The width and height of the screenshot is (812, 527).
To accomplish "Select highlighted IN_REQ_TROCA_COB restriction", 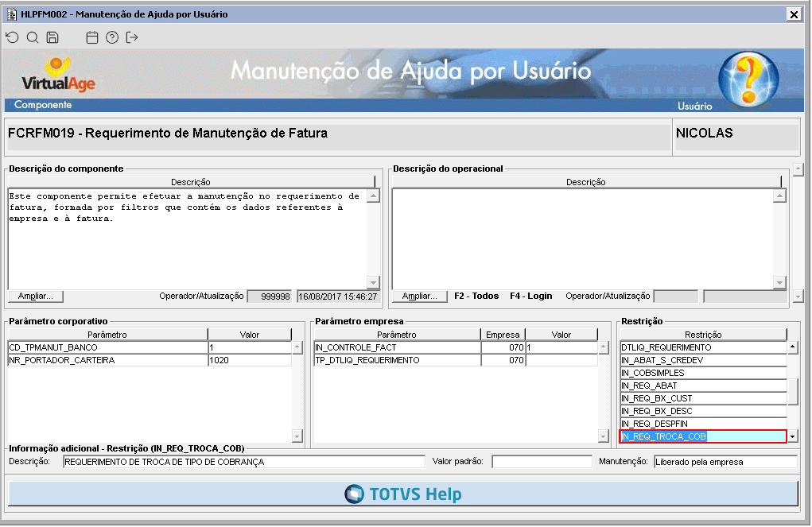I will (703, 436).
